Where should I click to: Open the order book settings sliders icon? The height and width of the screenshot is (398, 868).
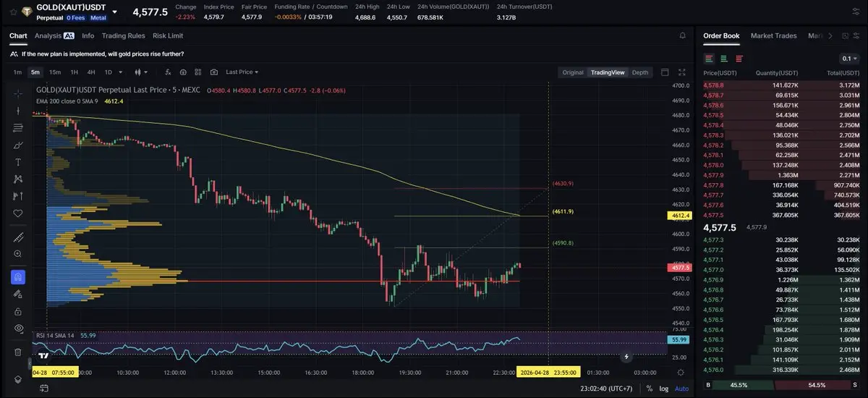click(x=858, y=35)
